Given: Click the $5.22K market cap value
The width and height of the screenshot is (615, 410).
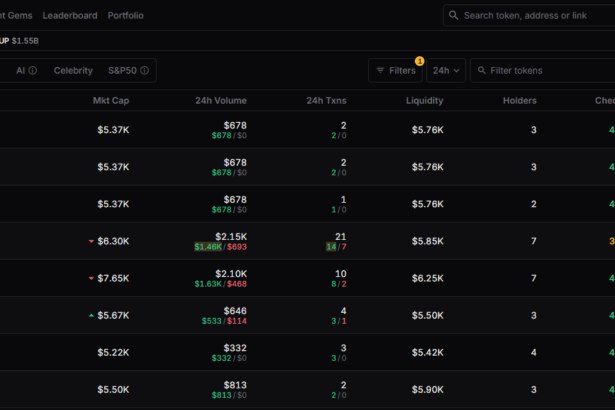Looking at the screenshot, I should point(113,352).
